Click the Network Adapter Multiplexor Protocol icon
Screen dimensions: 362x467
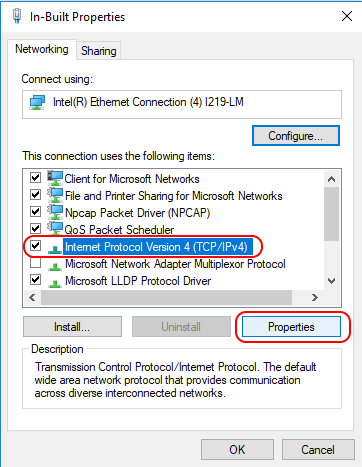pyautogui.click(x=55, y=266)
